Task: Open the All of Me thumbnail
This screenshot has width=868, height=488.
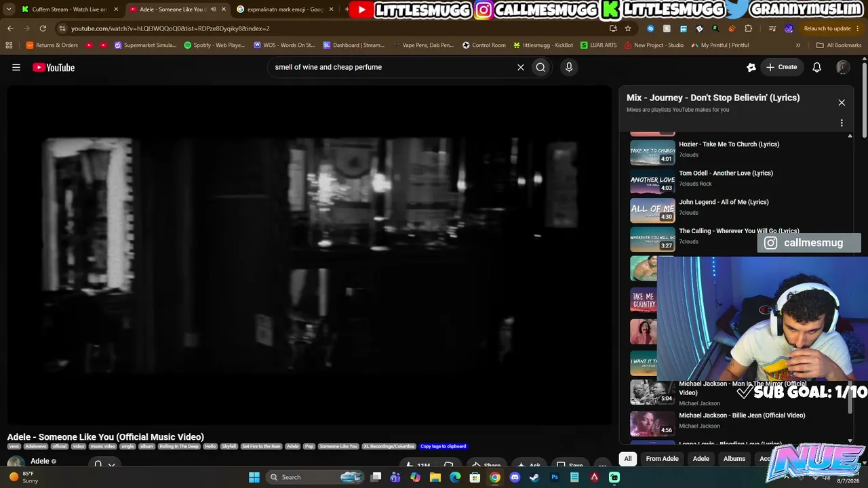Action: 652,210
